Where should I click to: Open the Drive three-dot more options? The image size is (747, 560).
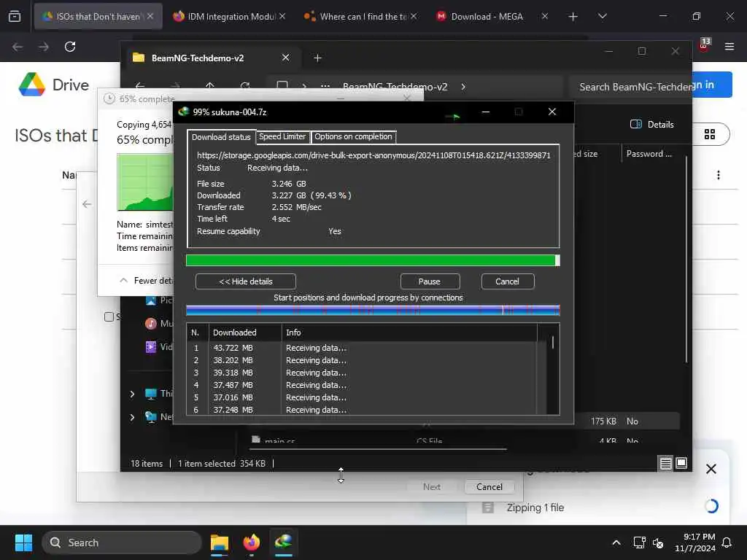coord(718,175)
